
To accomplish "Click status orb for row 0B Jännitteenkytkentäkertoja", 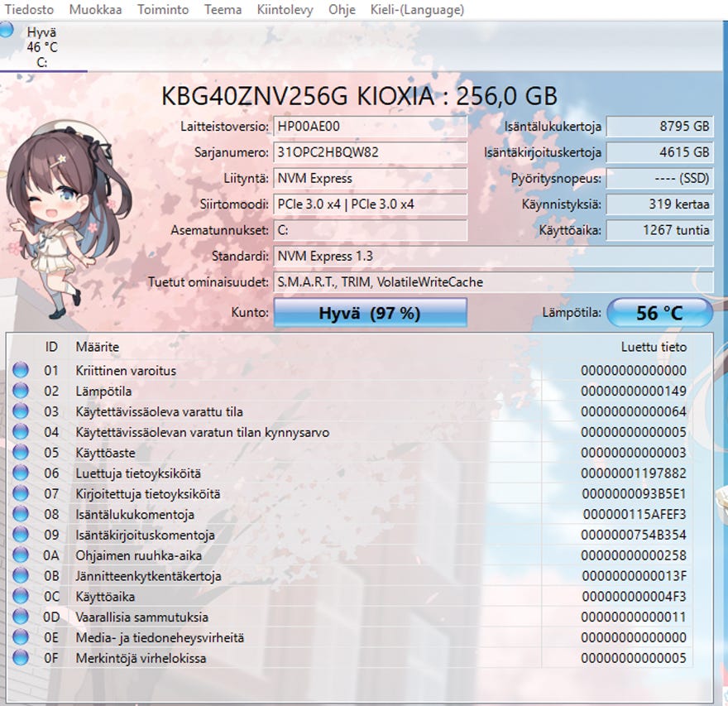I will pyautogui.click(x=21, y=575).
